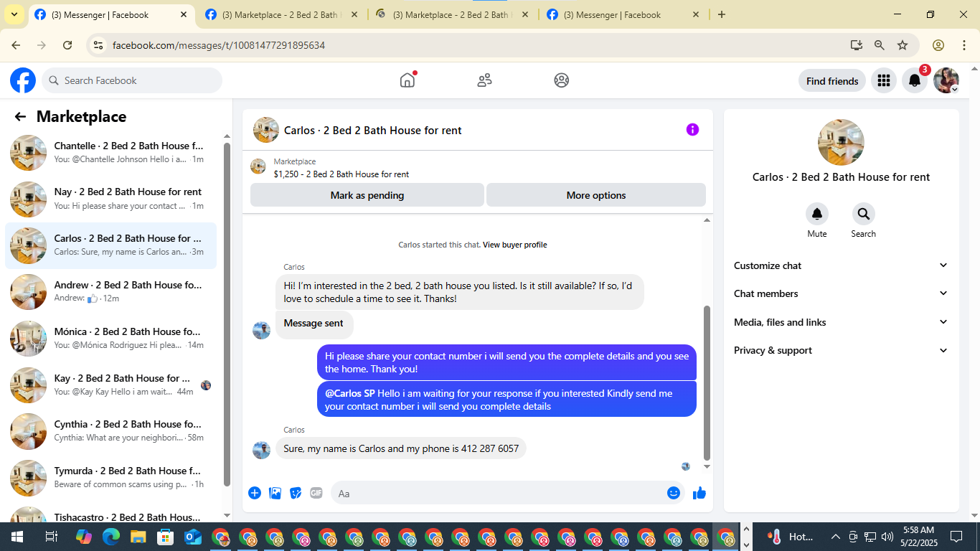The height and width of the screenshot is (551, 980).
Task: Expand Media, files and links section
Action: coord(841,322)
